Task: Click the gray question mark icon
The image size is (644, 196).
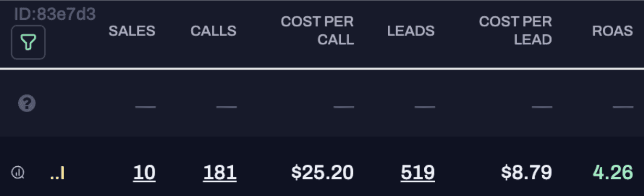Action: (x=27, y=104)
